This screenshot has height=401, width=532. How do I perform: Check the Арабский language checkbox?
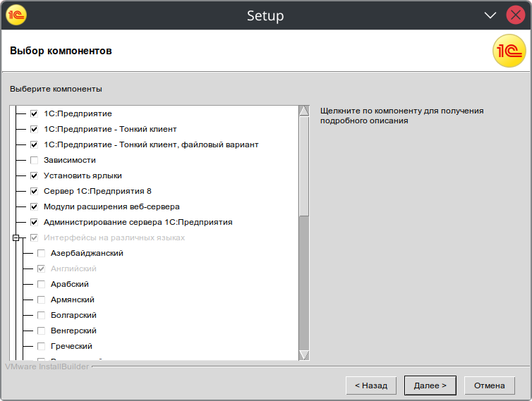(41, 285)
